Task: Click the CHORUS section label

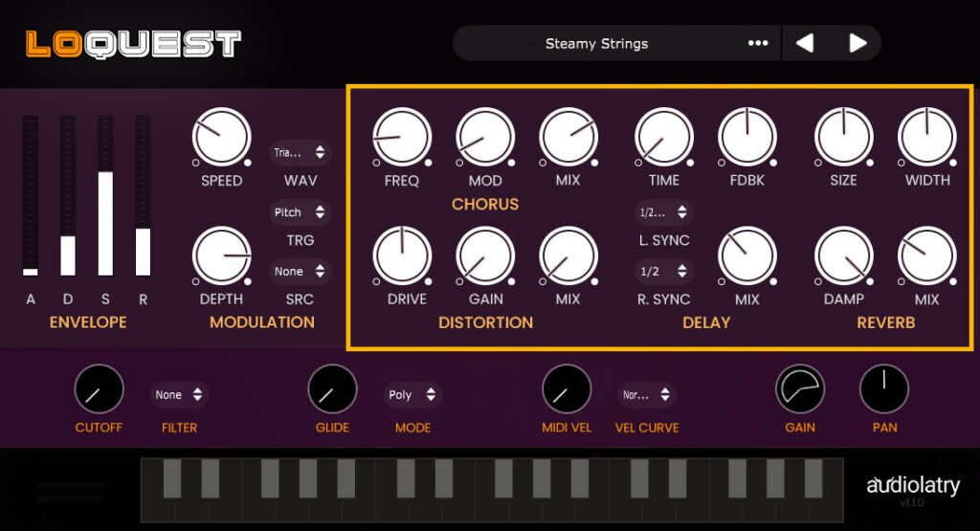Action: click(485, 205)
